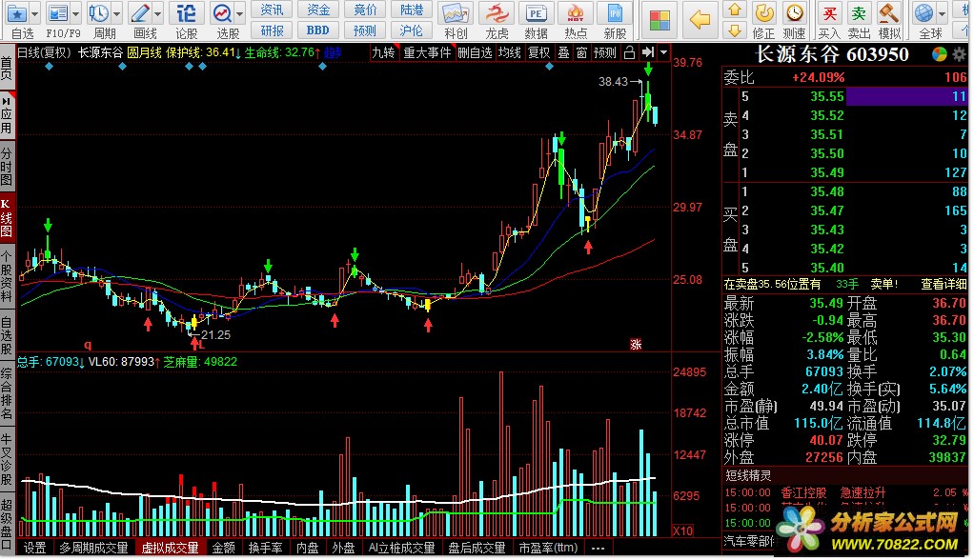Expand the 画线 drawing dropdown arrow
Image resolution: width=974 pixels, height=560 pixels.
tap(158, 13)
